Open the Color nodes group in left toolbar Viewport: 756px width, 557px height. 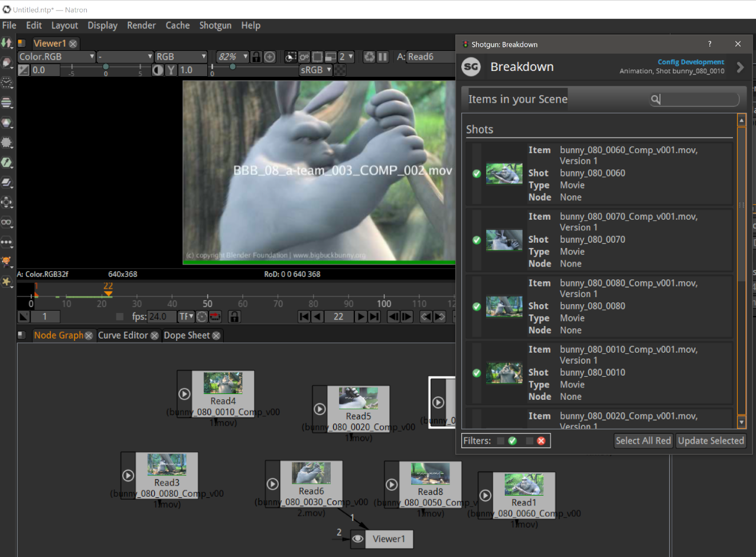click(x=6, y=123)
